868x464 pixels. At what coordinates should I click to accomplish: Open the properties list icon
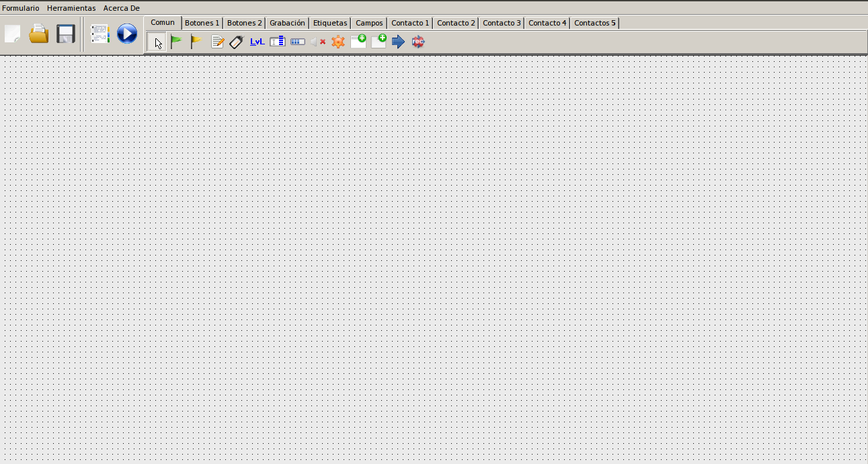(100, 34)
